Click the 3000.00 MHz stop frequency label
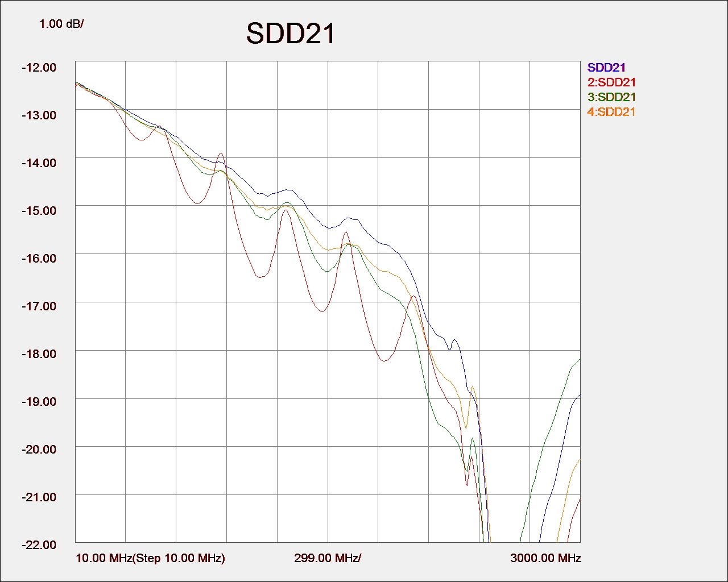Image resolution: width=728 pixels, height=582 pixels. coord(545,558)
